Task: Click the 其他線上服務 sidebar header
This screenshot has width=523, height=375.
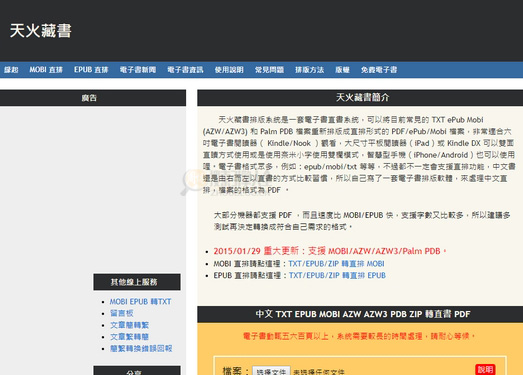Action: [x=137, y=282]
